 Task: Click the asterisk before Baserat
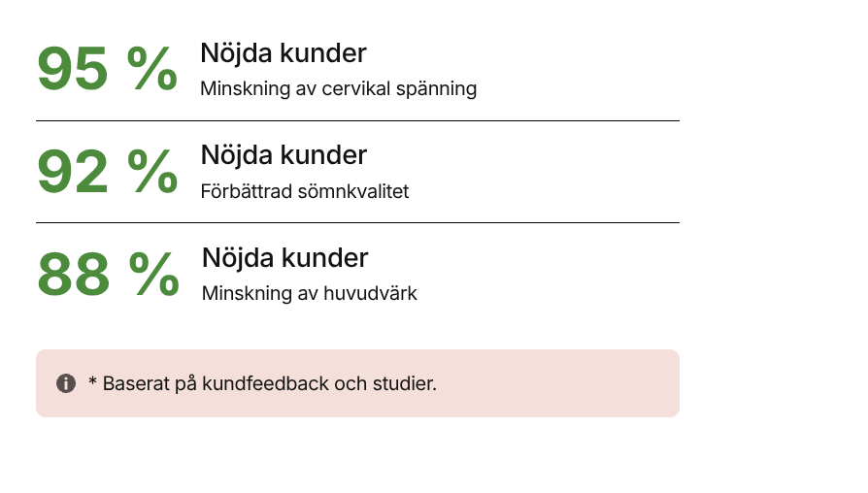pyautogui.click(x=92, y=383)
